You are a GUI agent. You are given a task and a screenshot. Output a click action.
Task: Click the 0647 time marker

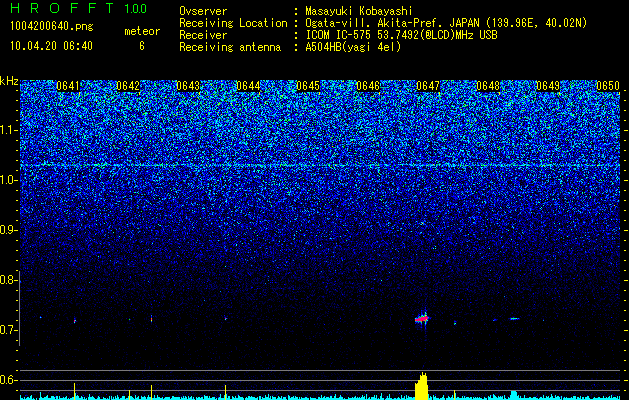[x=428, y=86]
